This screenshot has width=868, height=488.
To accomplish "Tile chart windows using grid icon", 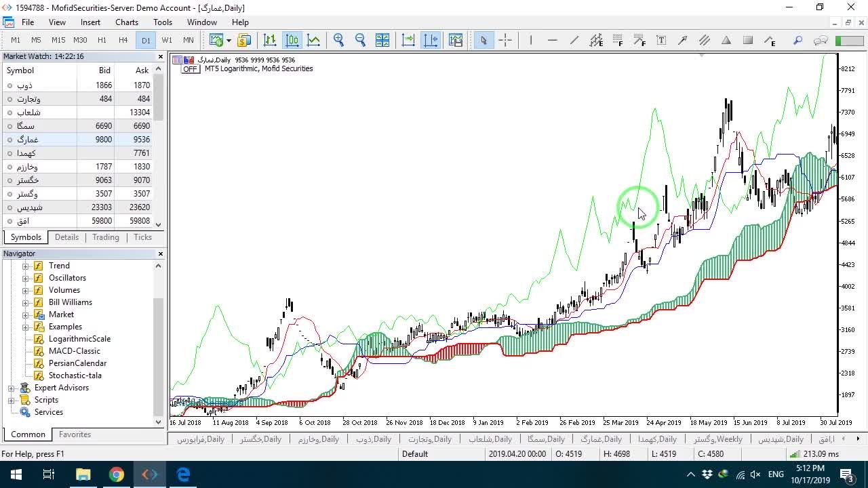I will pos(382,40).
